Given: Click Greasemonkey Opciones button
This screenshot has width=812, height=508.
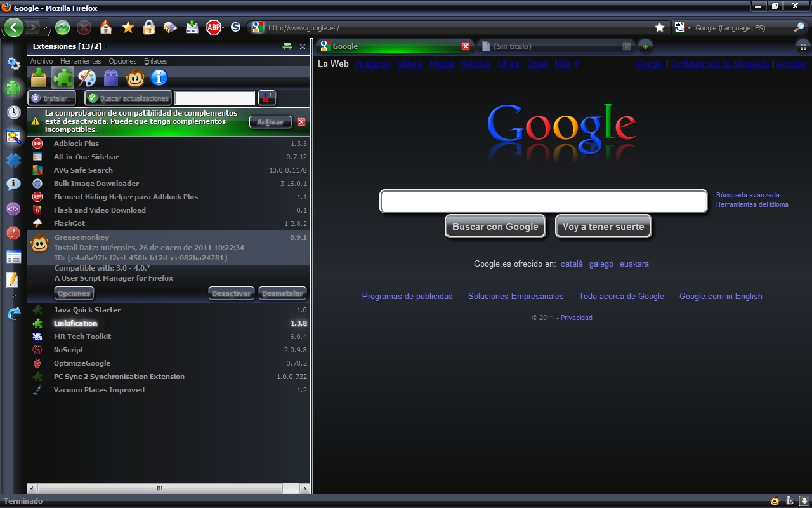Looking at the screenshot, I should coord(74,293).
